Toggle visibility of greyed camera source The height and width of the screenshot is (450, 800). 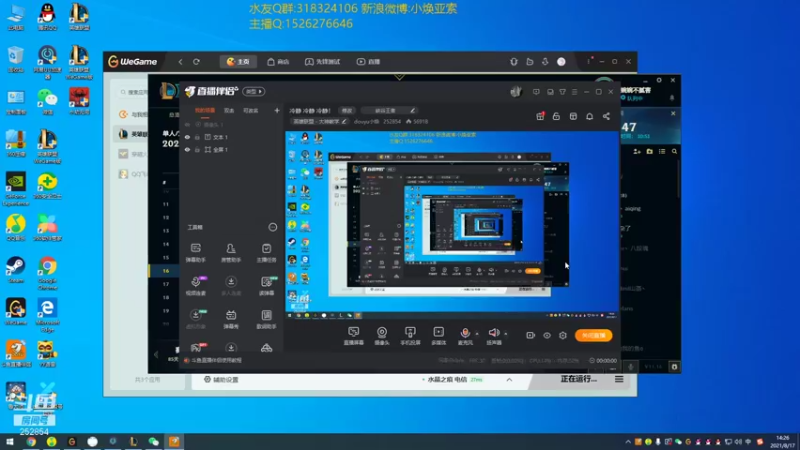pos(187,124)
